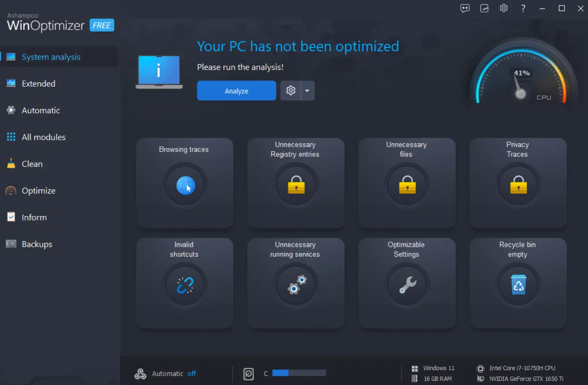Click the Invalid shortcuts broken-link icon
The image size is (588, 385).
click(185, 285)
